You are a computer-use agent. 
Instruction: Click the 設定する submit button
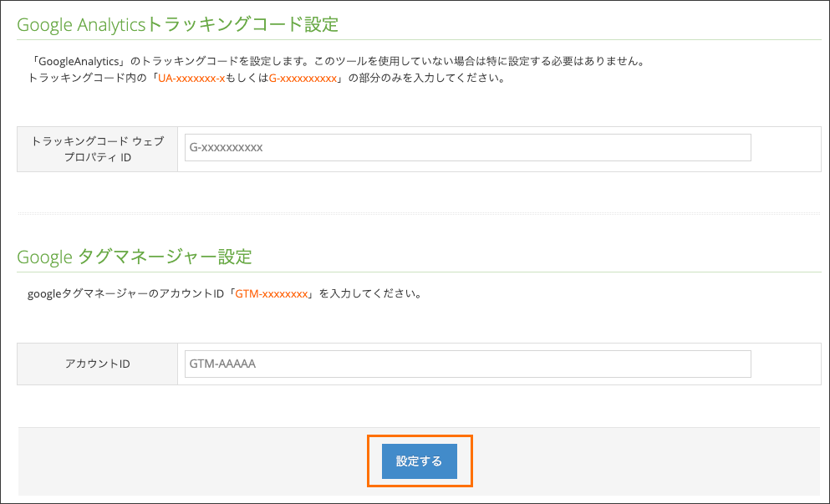pyautogui.click(x=420, y=461)
